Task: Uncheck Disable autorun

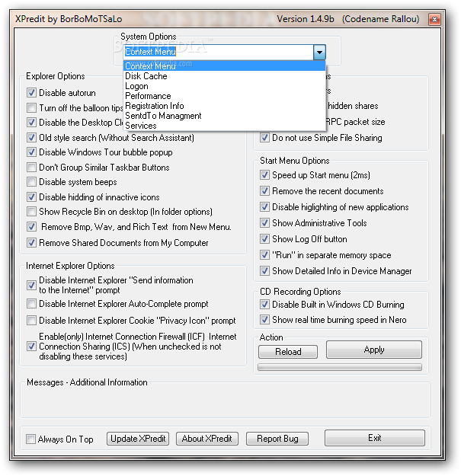Action: 31,93
